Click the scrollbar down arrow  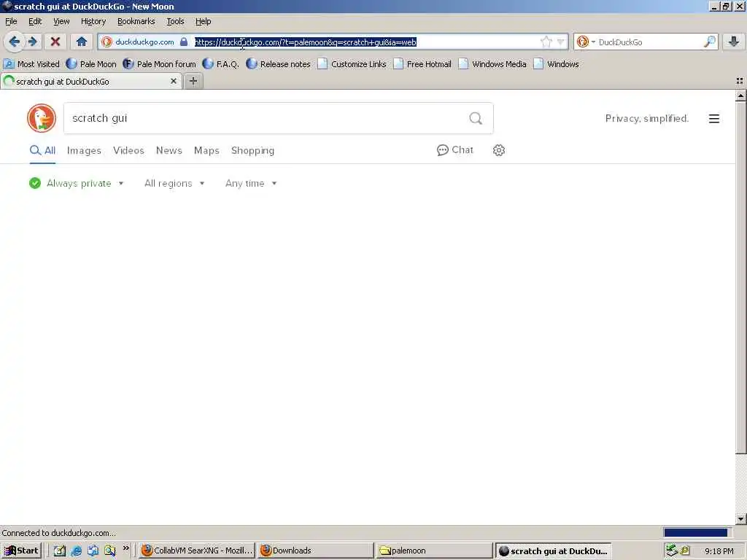point(740,518)
